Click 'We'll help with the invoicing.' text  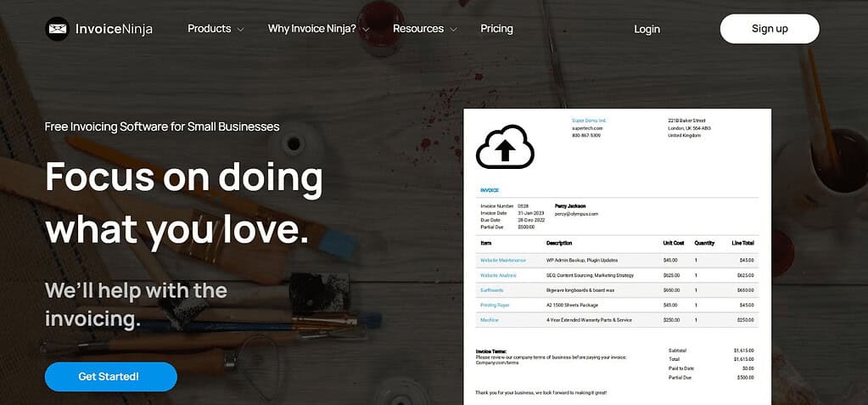[136, 305]
